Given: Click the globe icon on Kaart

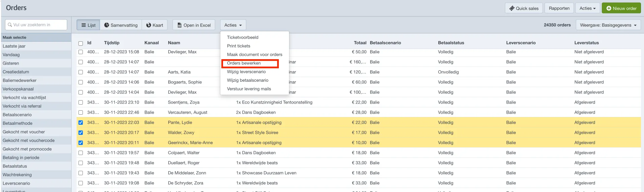Looking at the screenshot, I should [x=148, y=25].
